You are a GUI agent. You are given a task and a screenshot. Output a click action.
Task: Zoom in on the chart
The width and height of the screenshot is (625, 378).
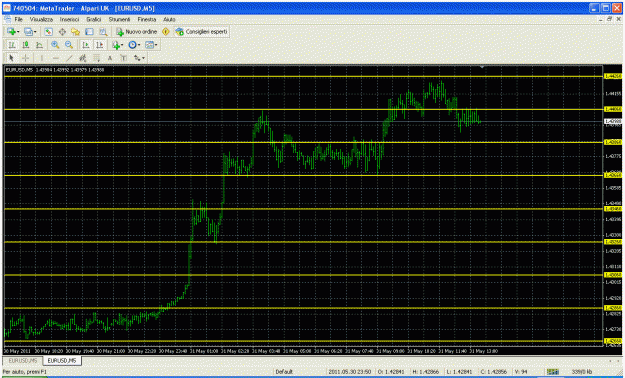[x=55, y=45]
